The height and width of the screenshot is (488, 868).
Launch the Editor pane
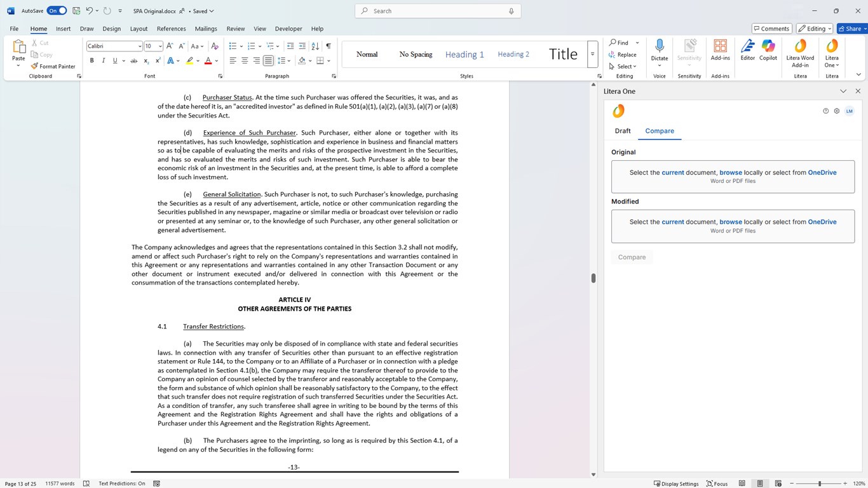pos(748,50)
